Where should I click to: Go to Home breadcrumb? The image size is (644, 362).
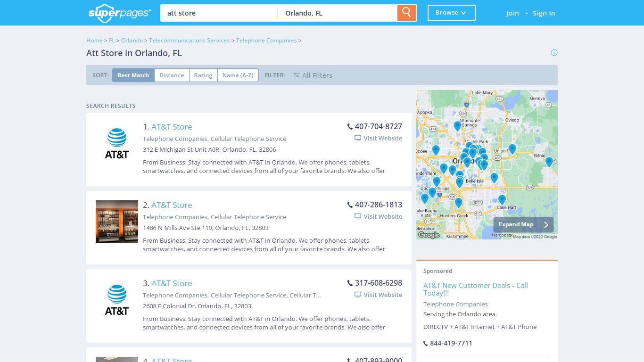tap(94, 41)
